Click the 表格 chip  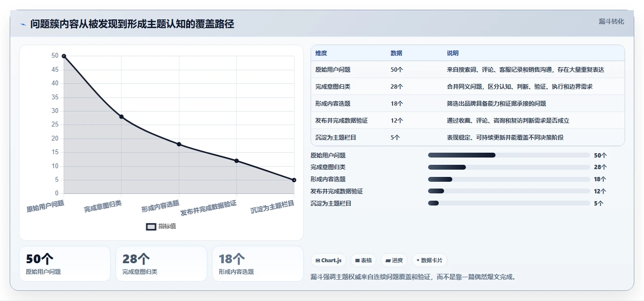point(363,260)
